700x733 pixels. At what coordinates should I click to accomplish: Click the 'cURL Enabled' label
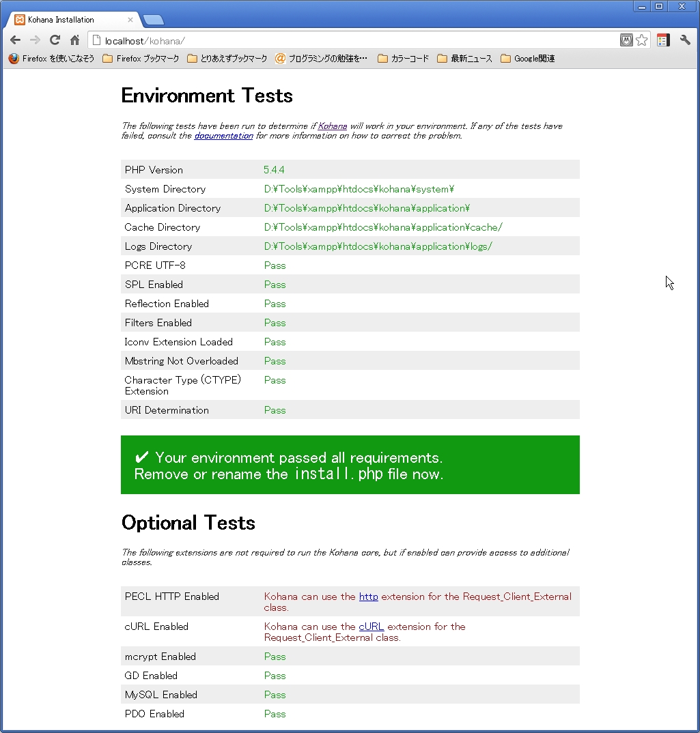coord(156,627)
